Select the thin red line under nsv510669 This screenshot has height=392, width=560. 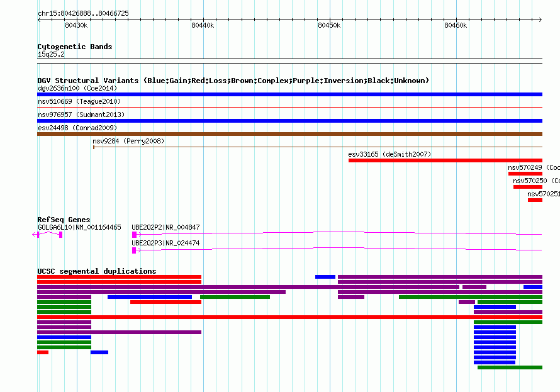[289, 107]
